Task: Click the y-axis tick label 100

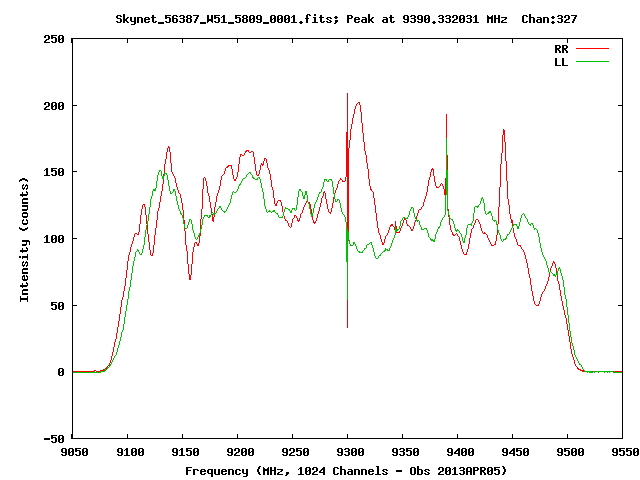Action: click(x=54, y=239)
